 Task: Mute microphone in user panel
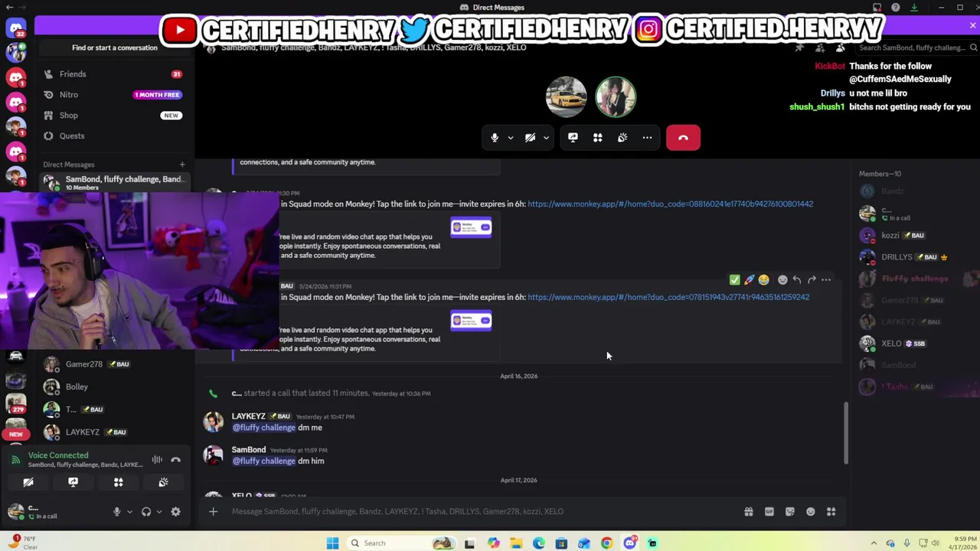(x=117, y=512)
